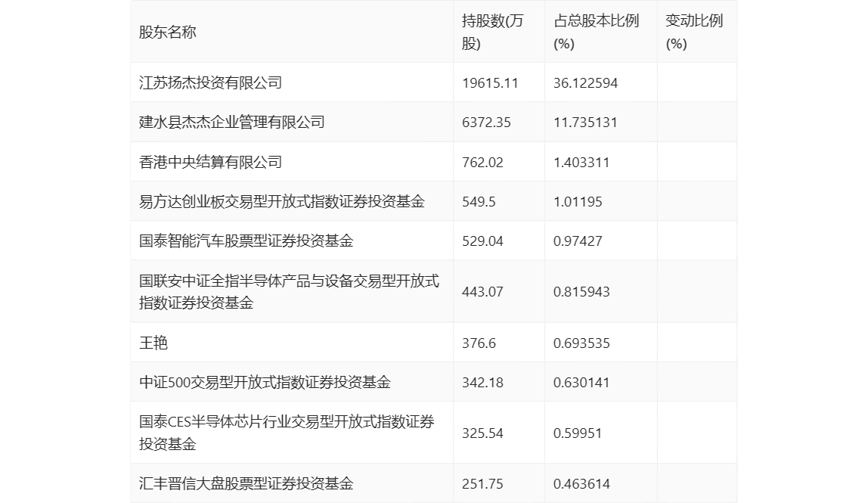The image size is (868, 503).
Task: Select the 0.59951 percentage value
Action: tap(578, 433)
